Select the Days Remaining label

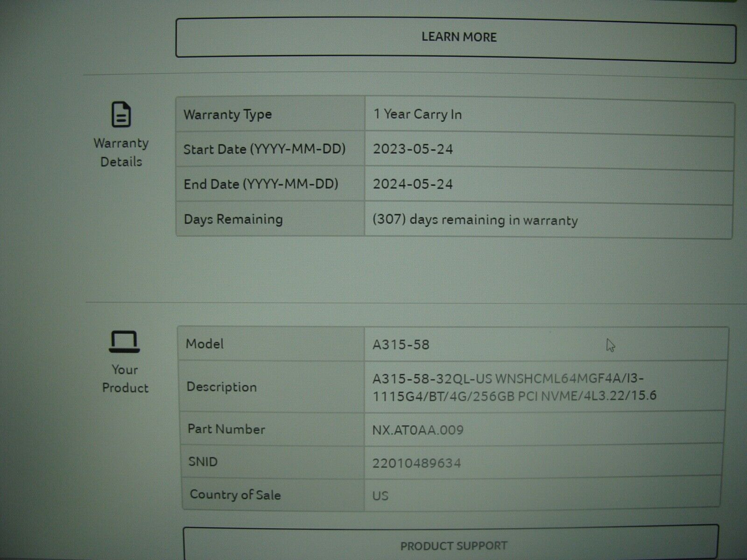[x=233, y=219]
